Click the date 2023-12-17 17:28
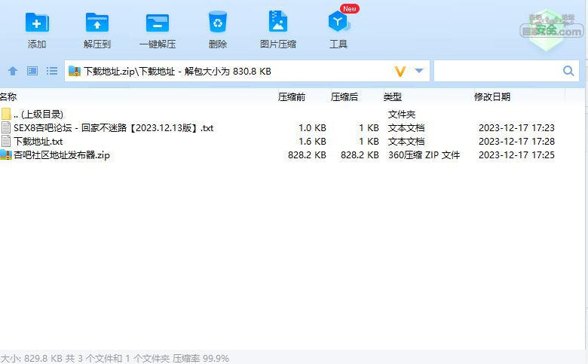588x364 pixels. pyautogui.click(x=516, y=142)
